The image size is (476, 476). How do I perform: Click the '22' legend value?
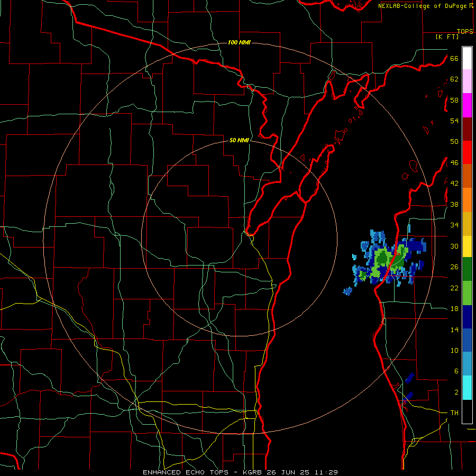click(x=454, y=288)
